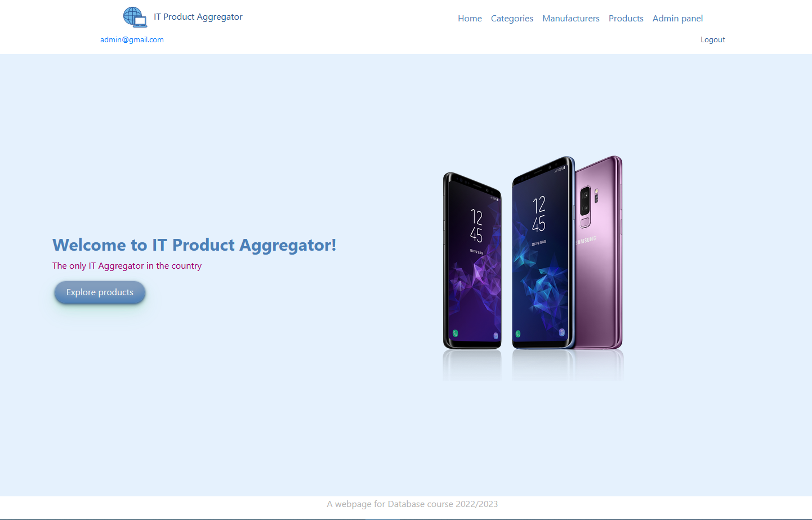Click the camera icon on the middle phone's screen
The height and width of the screenshot is (520, 812).
562,332
